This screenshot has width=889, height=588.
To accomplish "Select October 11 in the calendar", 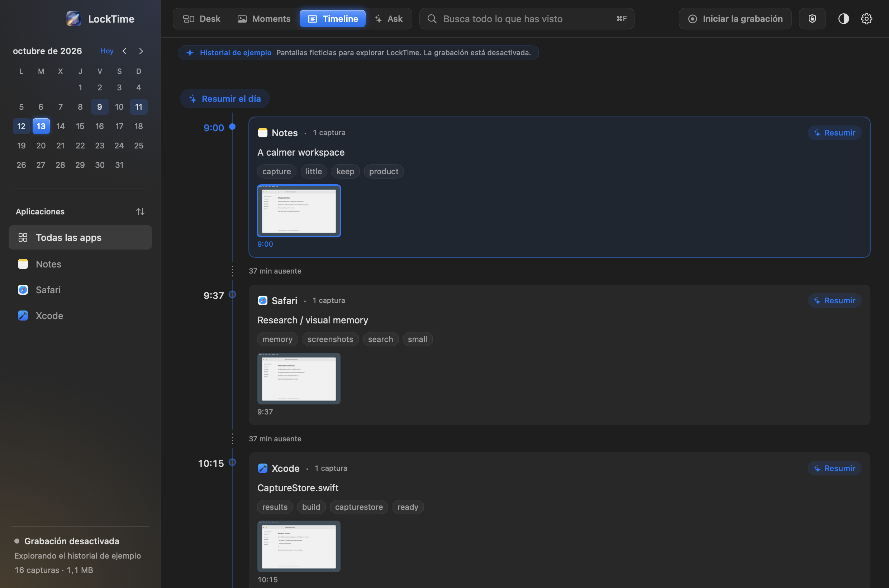I will pyautogui.click(x=139, y=107).
